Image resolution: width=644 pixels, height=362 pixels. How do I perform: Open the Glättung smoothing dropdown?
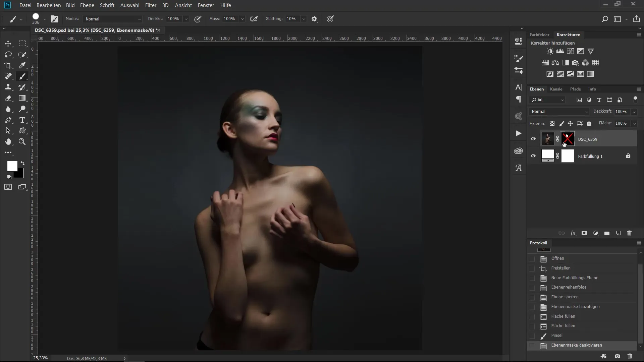(304, 19)
